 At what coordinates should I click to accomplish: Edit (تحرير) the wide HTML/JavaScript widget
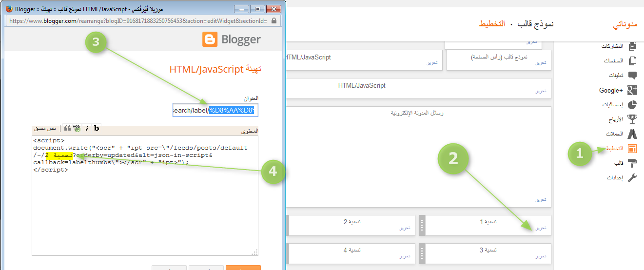point(541,91)
